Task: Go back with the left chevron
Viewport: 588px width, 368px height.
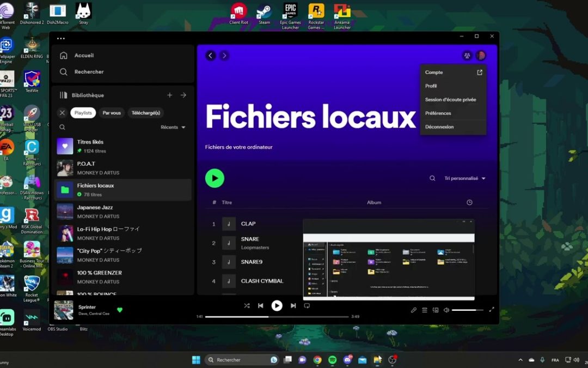Action: tap(210, 56)
